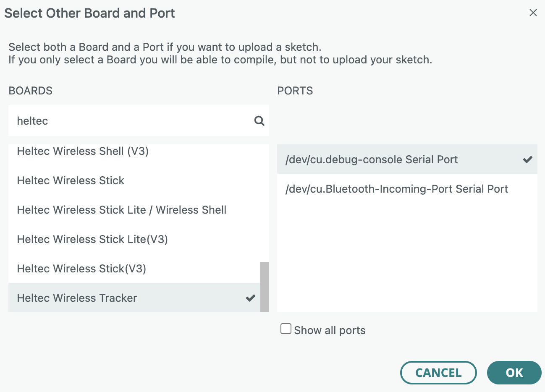This screenshot has width=545, height=392.
Task: Click the BOARDS heading label
Action: (x=31, y=91)
